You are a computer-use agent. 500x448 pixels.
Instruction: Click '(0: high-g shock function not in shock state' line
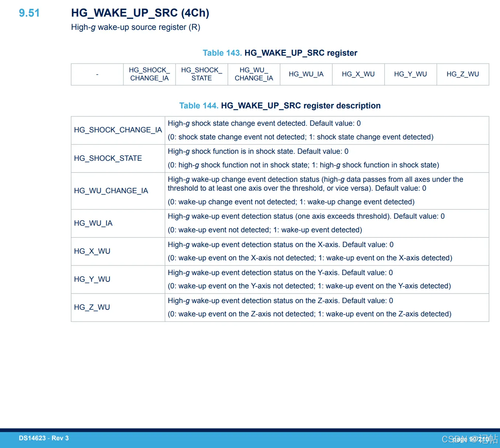pyautogui.click(x=303, y=165)
